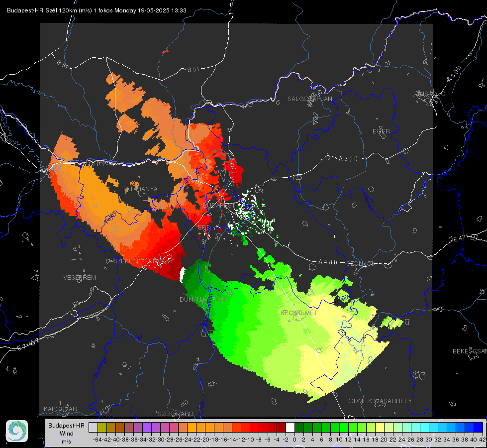Click the 40 value on legend scale

[474, 440]
